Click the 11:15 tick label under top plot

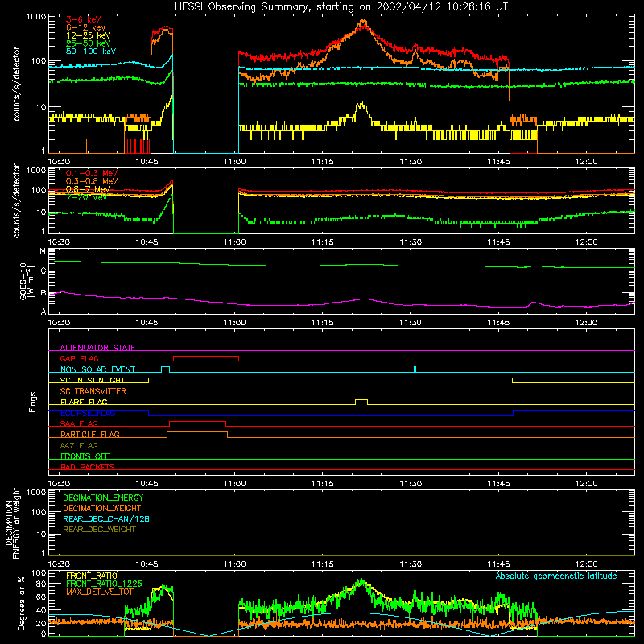point(323,162)
